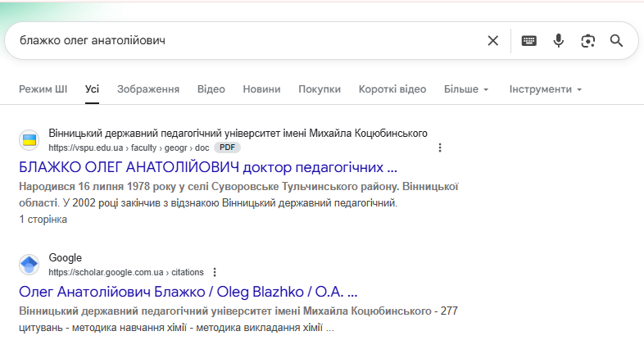This screenshot has width=644, height=354.
Task: Select the Режим ШІ tab
Action: 43,89
